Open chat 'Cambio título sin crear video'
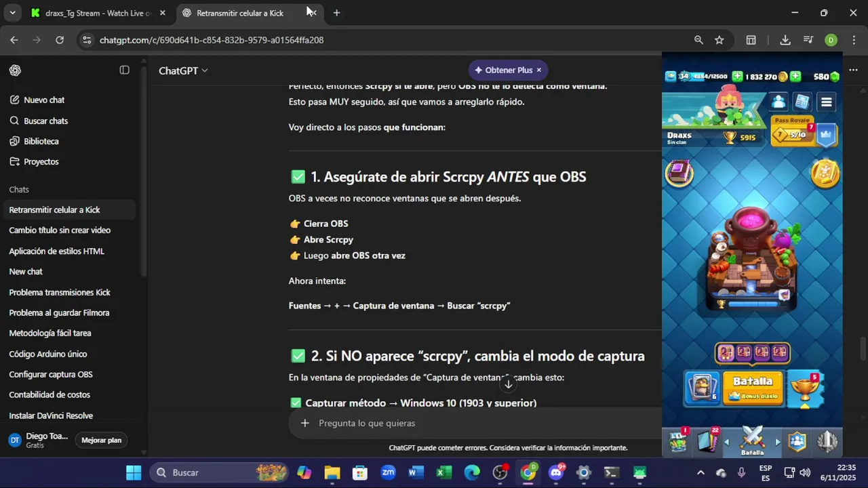 (x=60, y=230)
